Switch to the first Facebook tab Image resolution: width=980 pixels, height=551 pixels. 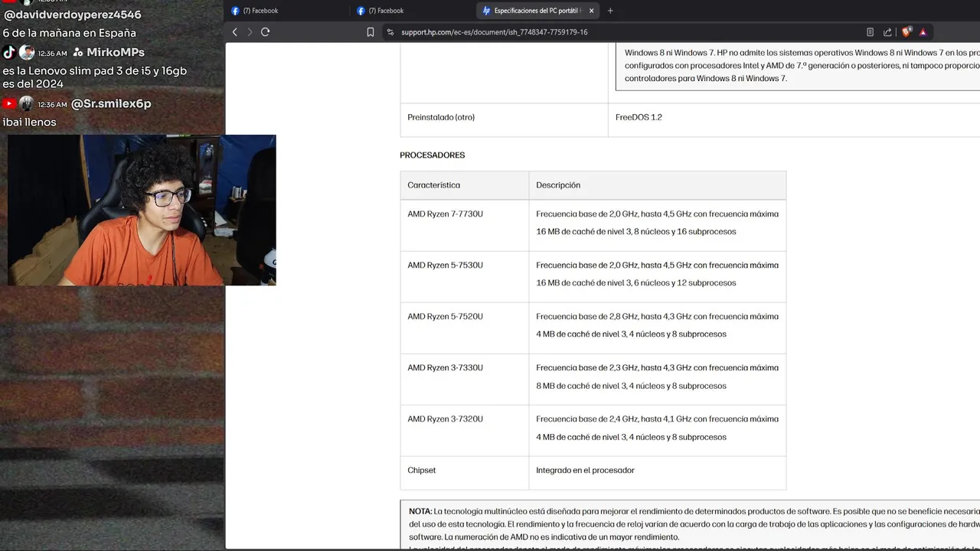288,11
